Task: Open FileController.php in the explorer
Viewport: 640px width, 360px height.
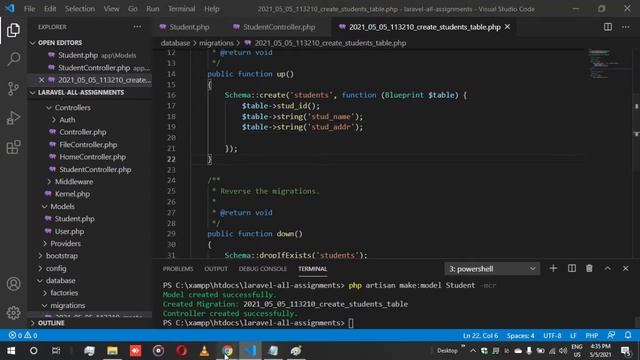Action: pos(88,144)
